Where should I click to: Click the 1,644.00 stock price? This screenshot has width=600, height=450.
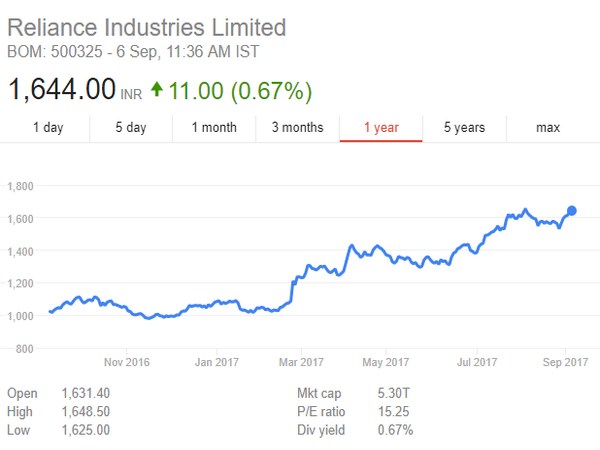pyautogui.click(x=62, y=90)
